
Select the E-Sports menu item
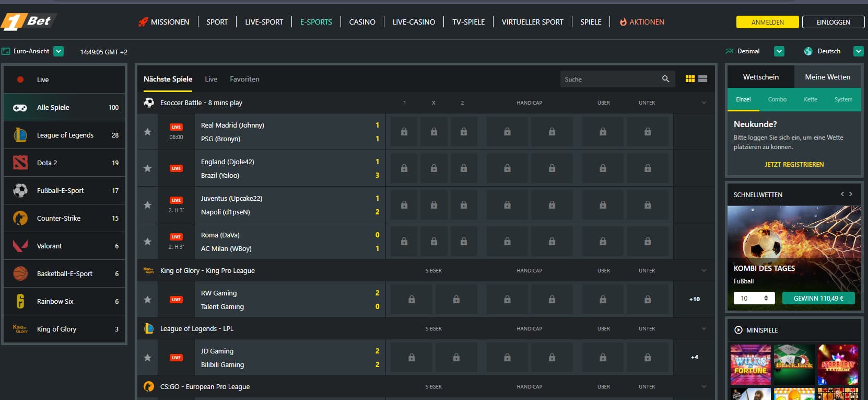coord(316,22)
